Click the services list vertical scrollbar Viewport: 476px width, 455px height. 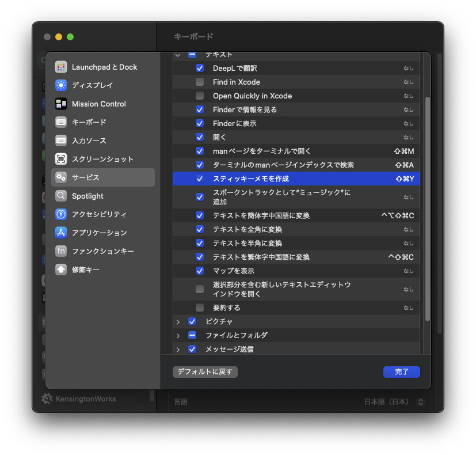pos(428,209)
